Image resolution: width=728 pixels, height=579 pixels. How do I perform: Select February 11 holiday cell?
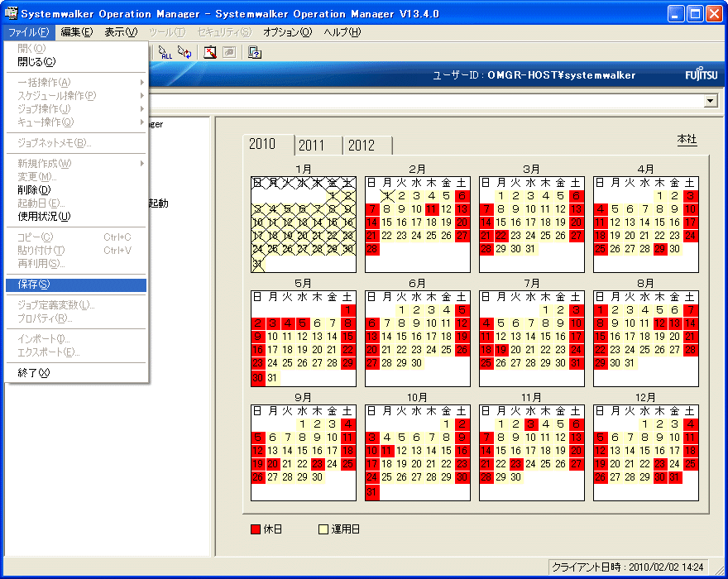(432, 209)
